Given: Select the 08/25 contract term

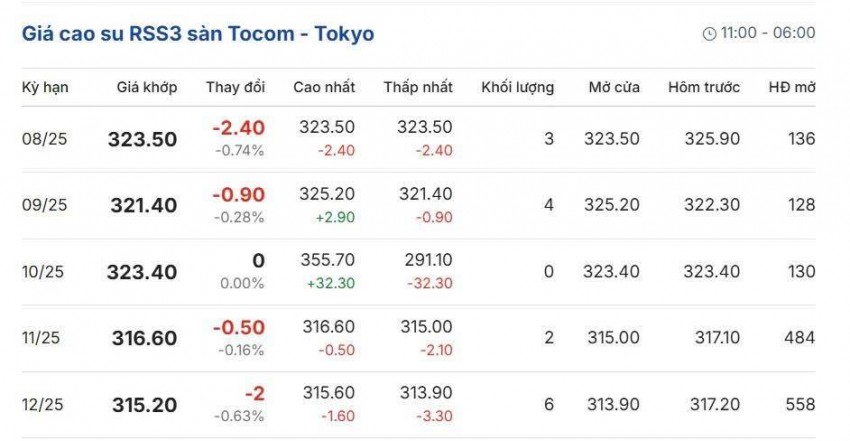Looking at the screenshot, I should coord(45,139).
